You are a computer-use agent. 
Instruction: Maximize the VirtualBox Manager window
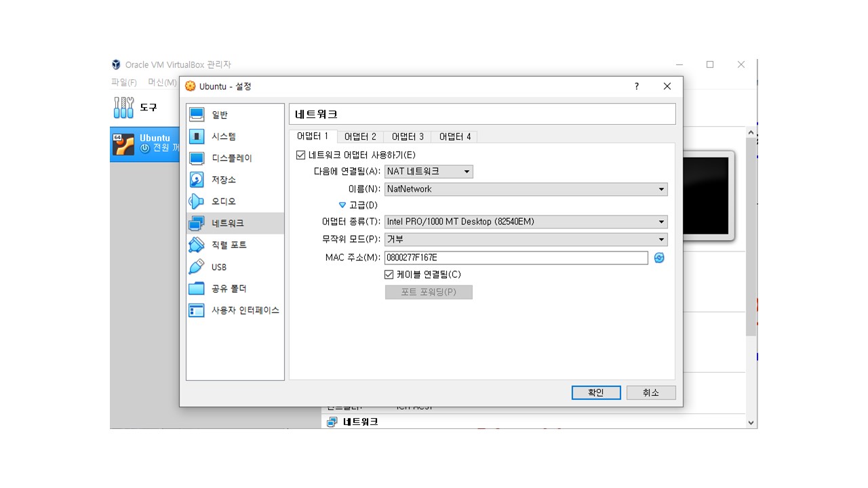pos(710,64)
